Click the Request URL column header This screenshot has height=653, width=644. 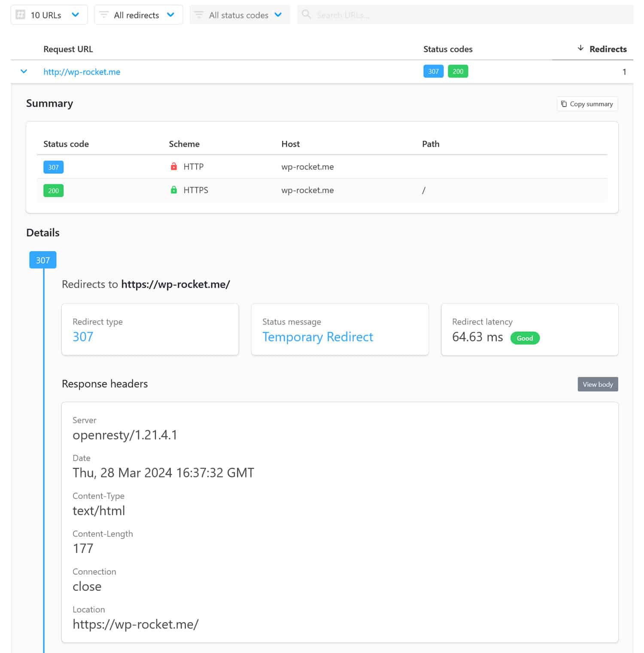tap(68, 49)
